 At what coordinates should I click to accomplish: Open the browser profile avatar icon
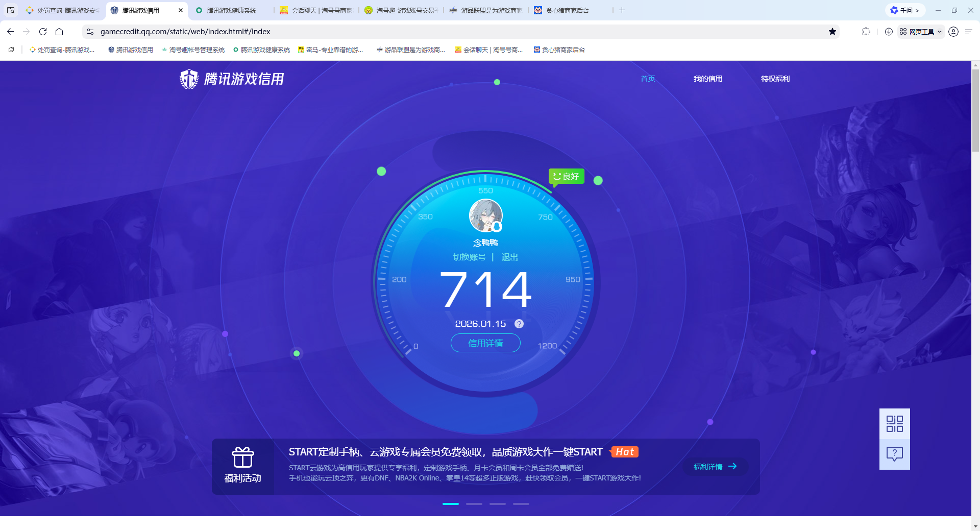pyautogui.click(x=953, y=31)
